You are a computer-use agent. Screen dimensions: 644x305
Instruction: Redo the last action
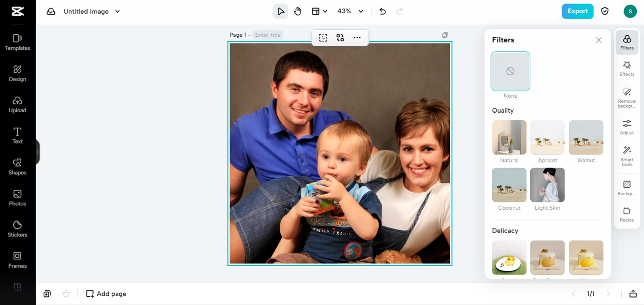click(400, 11)
